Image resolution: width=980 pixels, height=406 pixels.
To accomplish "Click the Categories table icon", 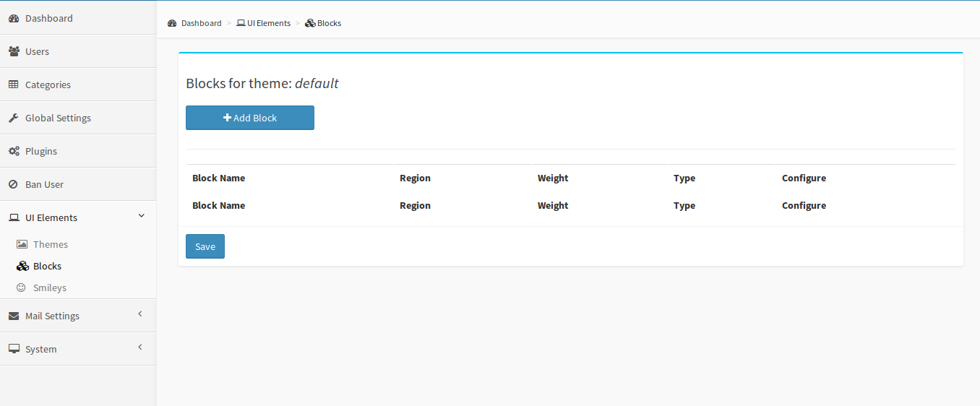I will coord(14,85).
